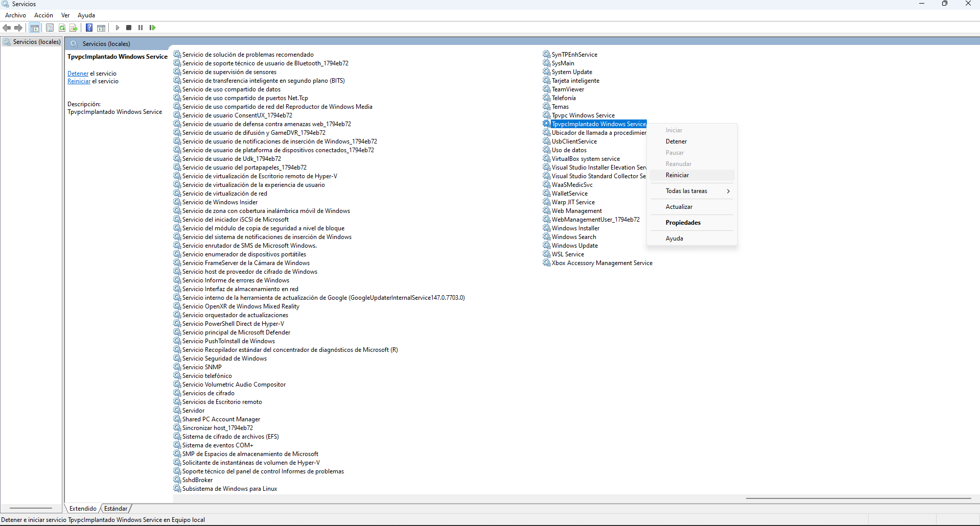Choose Reiniciar in the context menu
The width and height of the screenshot is (980, 526).
pos(677,175)
